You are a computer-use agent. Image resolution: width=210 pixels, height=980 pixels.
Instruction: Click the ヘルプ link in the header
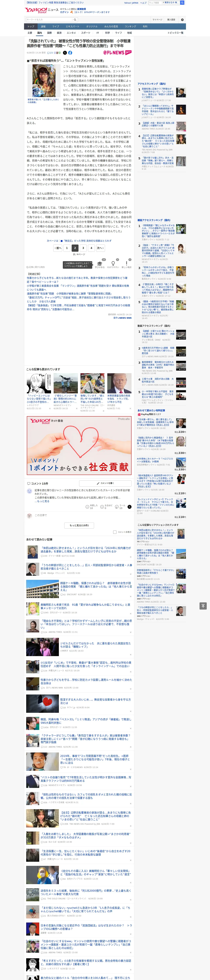[143, 3]
